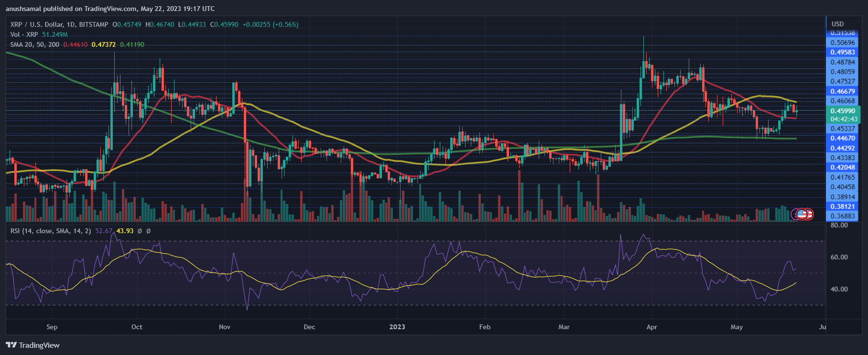Click the 80.00 level on RSI scale

839,225
